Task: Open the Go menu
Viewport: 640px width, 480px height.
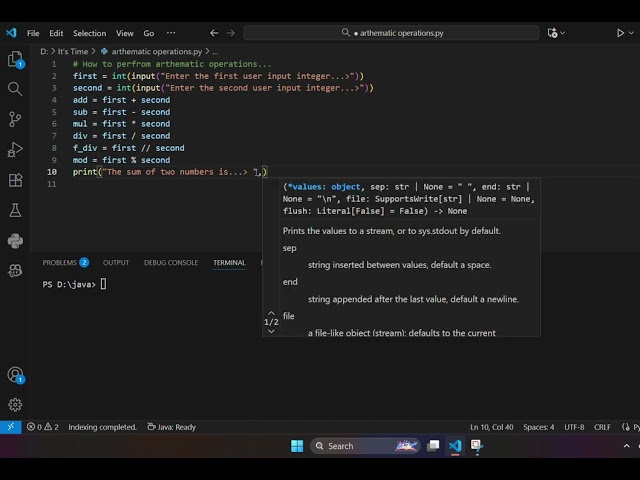Action: tap(149, 33)
